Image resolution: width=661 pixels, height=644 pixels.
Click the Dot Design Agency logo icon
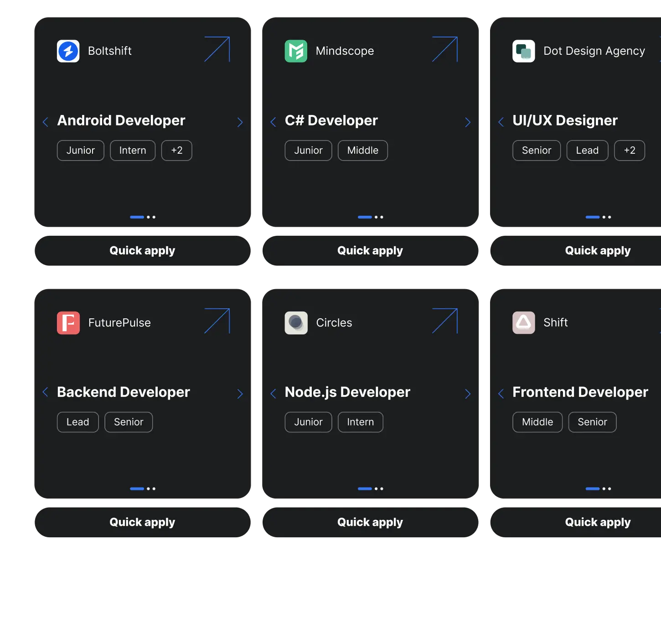pos(523,51)
